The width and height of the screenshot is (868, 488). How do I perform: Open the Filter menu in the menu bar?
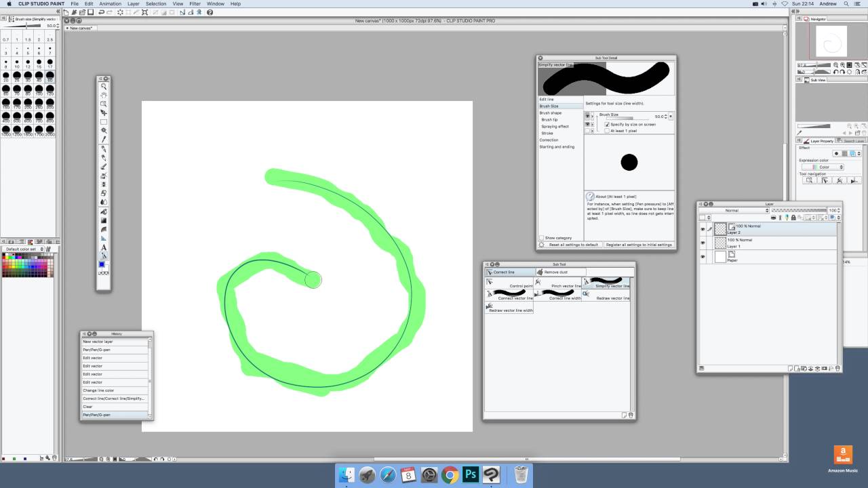point(195,3)
